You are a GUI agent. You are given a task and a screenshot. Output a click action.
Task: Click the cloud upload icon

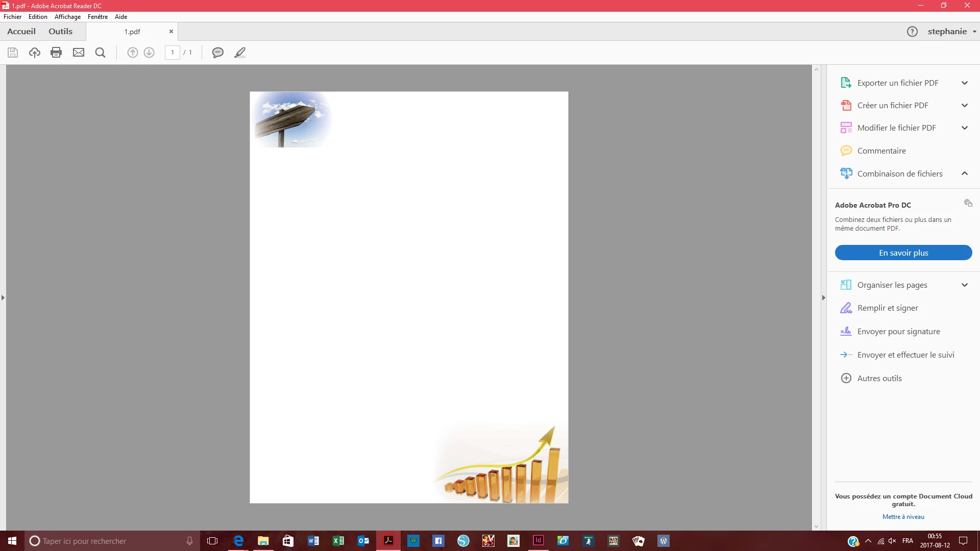[x=35, y=53]
